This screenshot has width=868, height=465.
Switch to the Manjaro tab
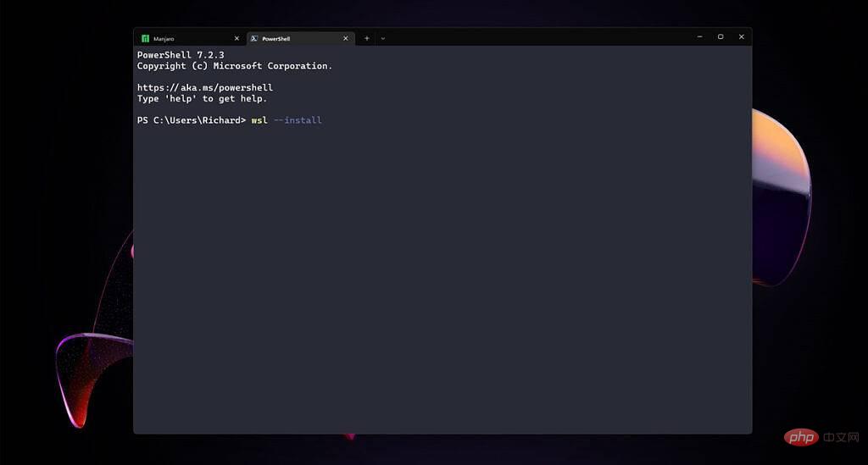point(189,39)
